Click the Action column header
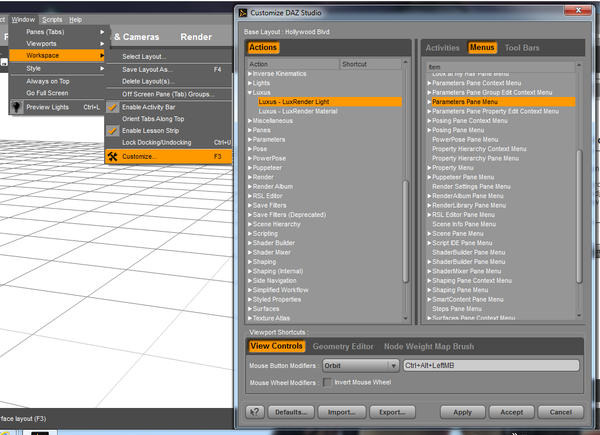The image size is (600, 435). (293, 64)
